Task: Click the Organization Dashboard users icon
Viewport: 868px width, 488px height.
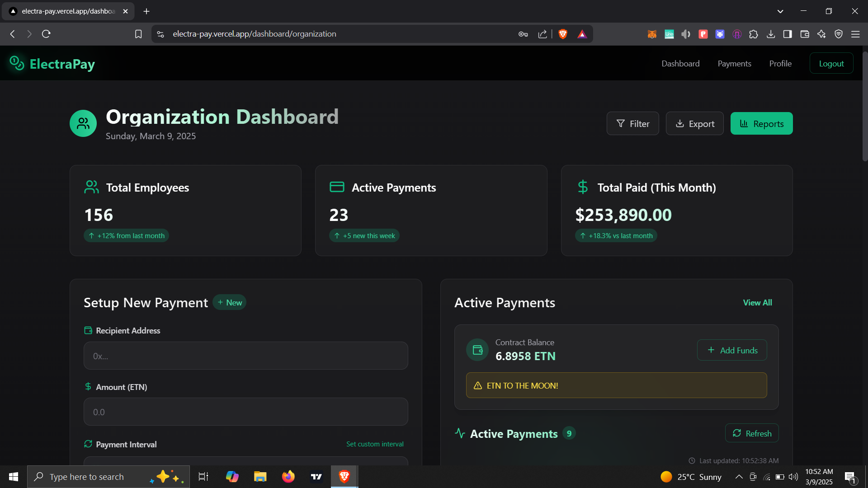Action: tap(83, 123)
